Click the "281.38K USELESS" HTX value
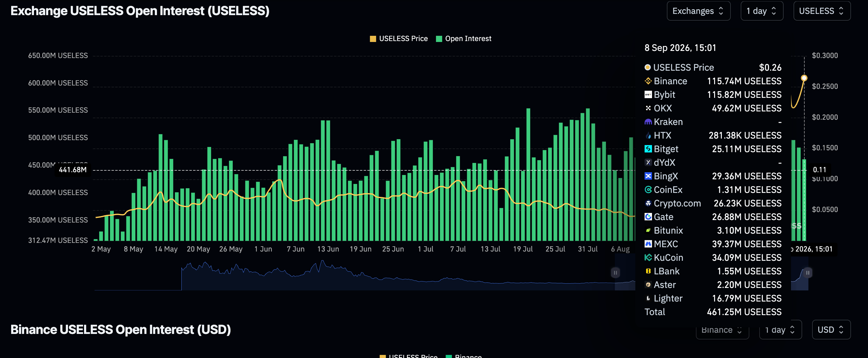The width and height of the screenshot is (868, 358). coord(745,135)
